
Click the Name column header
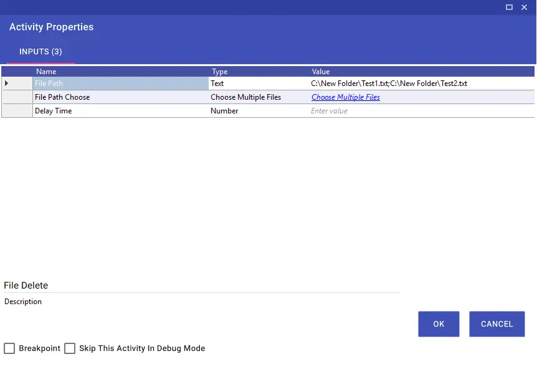pyautogui.click(x=46, y=72)
